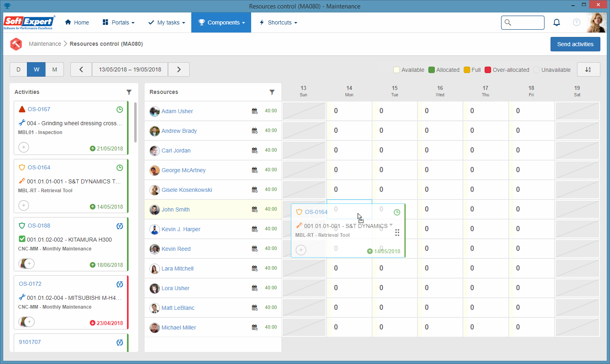Image resolution: width=610 pixels, height=364 pixels.
Task: Expand the Shortcuts dropdown menu
Action: pyautogui.click(x=278, y=22)
